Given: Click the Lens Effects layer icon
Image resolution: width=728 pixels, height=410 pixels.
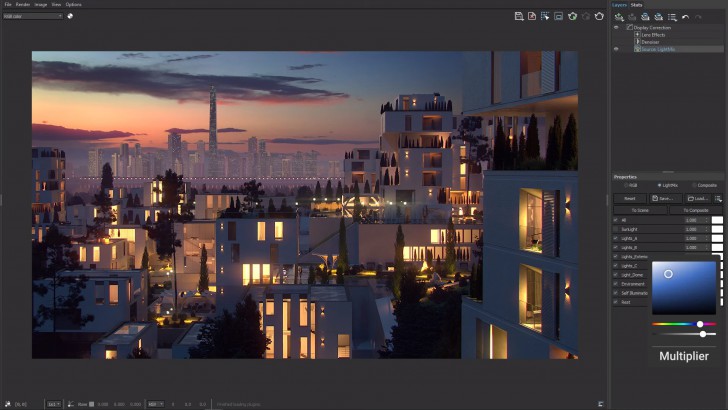Looking at the screenshot, I should 637,34.
